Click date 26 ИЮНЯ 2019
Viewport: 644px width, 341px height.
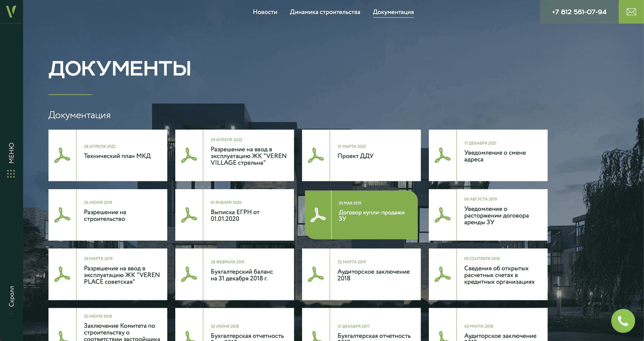click(x=98, y=203)
